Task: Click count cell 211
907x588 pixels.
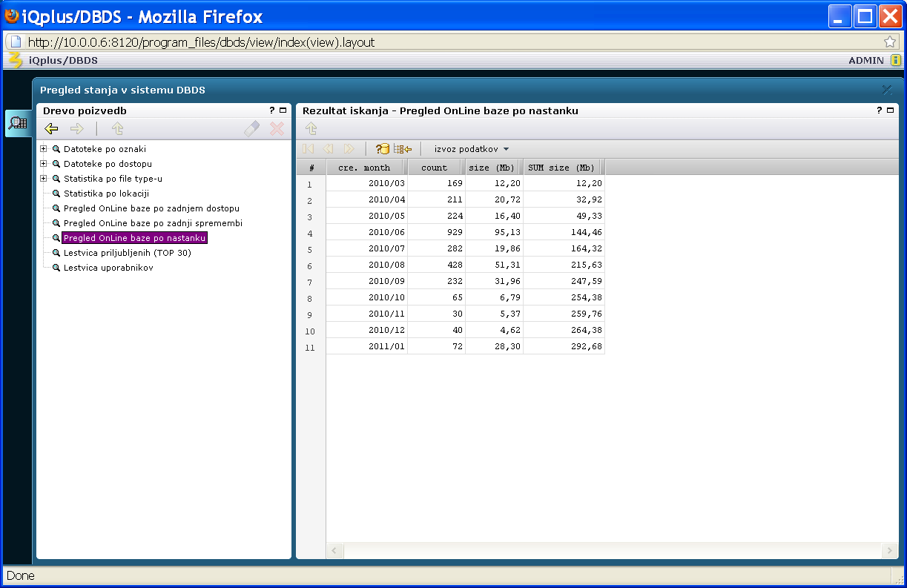Action: tap(436, 199)
